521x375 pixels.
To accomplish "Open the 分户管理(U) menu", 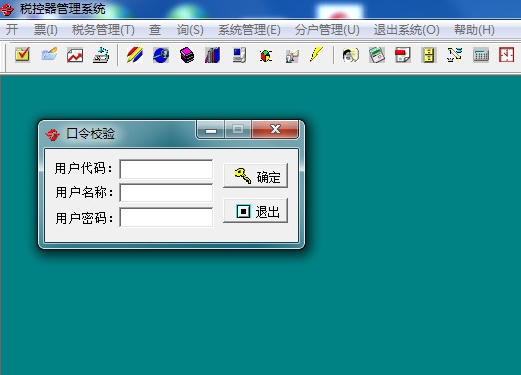I will 327,30.
